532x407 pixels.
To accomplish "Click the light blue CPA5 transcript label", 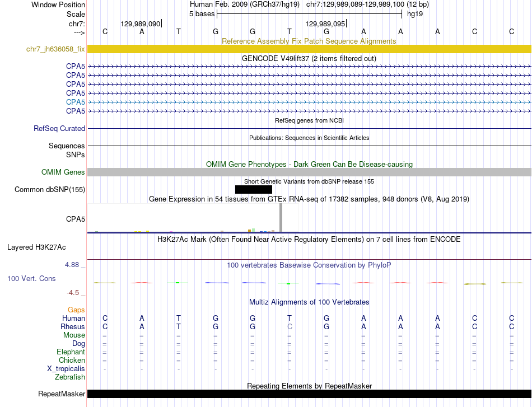I will point(76,102).
